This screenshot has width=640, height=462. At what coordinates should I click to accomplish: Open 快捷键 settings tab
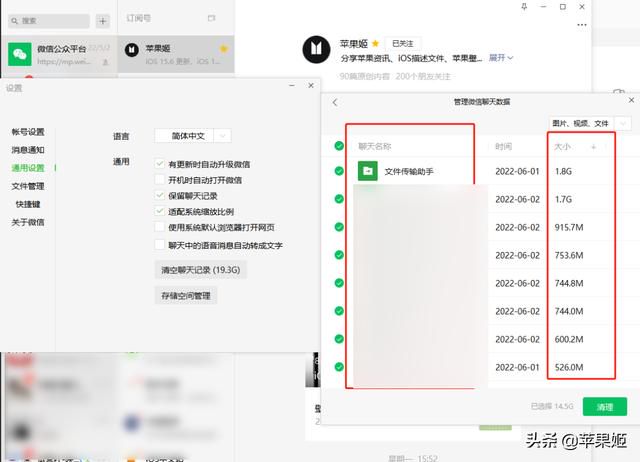(28, 204)
